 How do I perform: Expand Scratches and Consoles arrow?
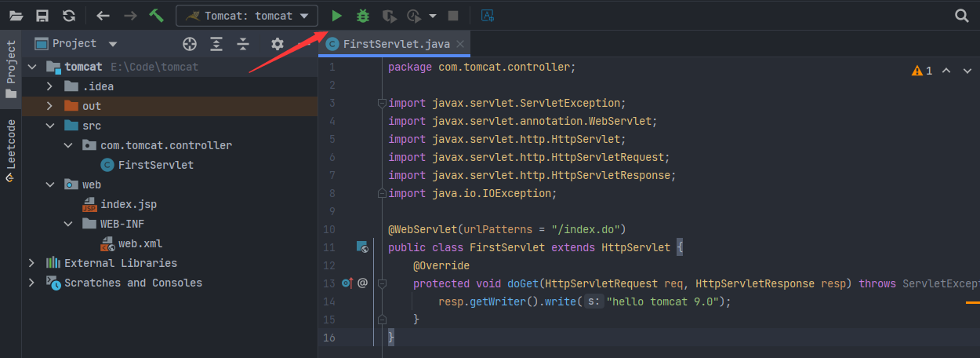tap(31, 283)
